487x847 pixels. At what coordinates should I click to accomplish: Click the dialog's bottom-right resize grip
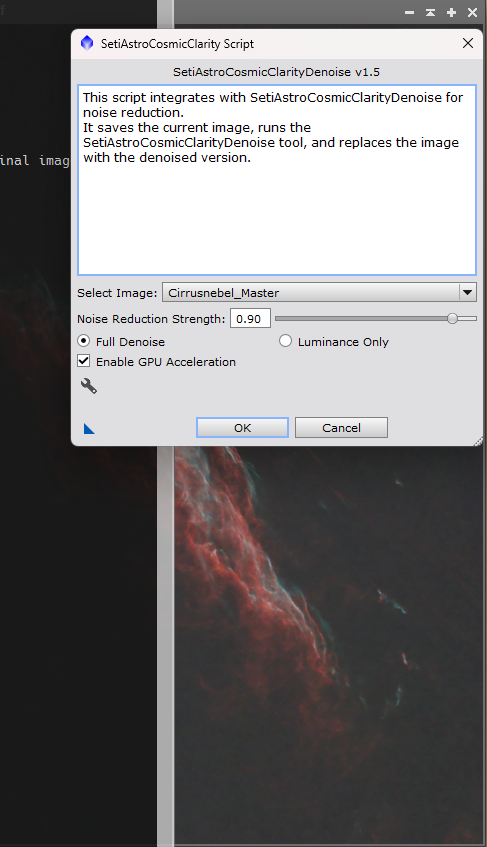(478, 441)
